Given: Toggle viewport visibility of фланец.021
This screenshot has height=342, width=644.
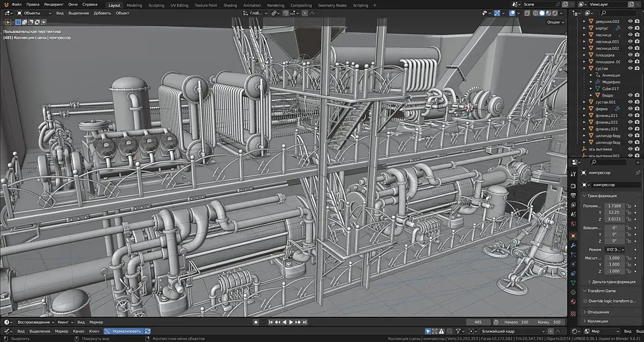Looking at the screenshot, I should coord(630,115).
